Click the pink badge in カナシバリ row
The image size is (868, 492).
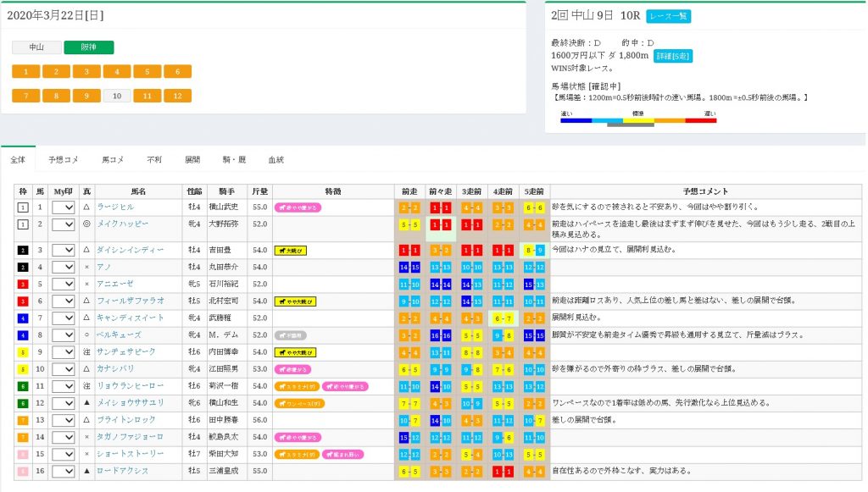pyautogui.click(x=293, y=369)
